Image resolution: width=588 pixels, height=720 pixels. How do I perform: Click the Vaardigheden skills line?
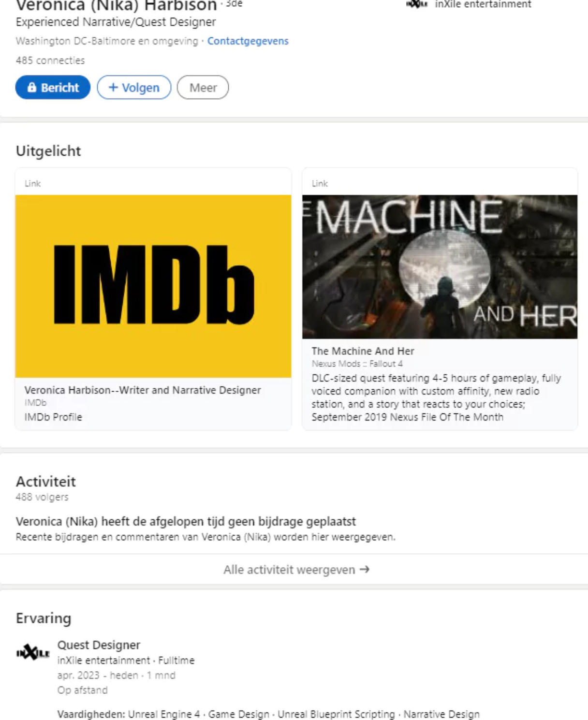[268, 714]
